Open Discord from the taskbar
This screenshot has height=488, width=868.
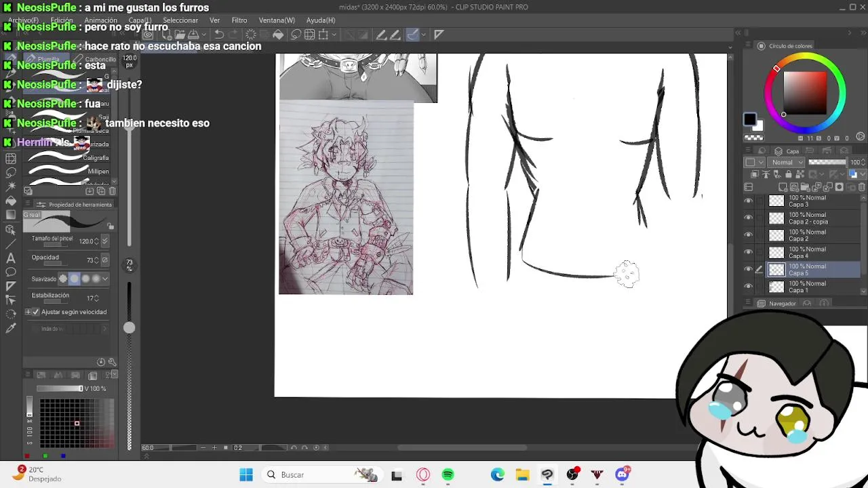(x=623, y=474)
